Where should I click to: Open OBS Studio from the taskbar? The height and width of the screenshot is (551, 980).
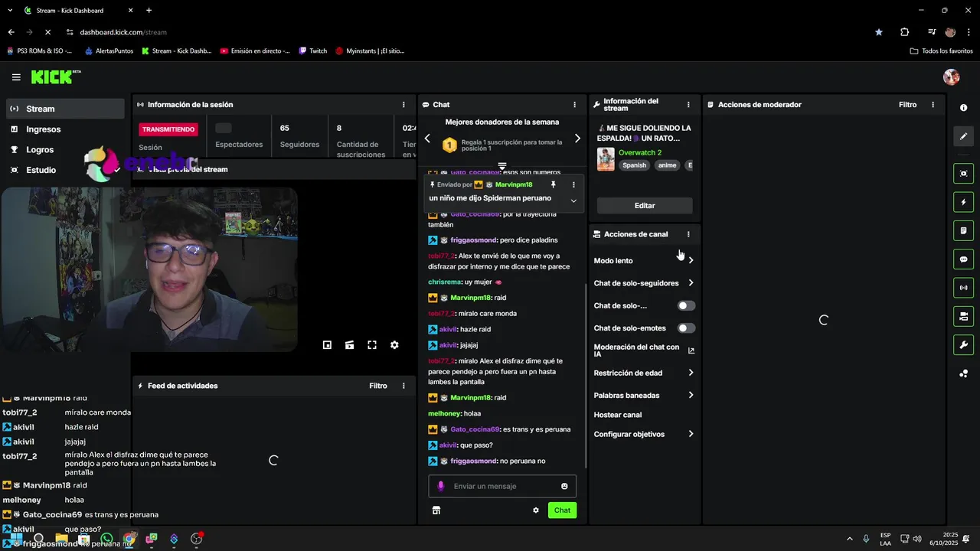point(196,539)
